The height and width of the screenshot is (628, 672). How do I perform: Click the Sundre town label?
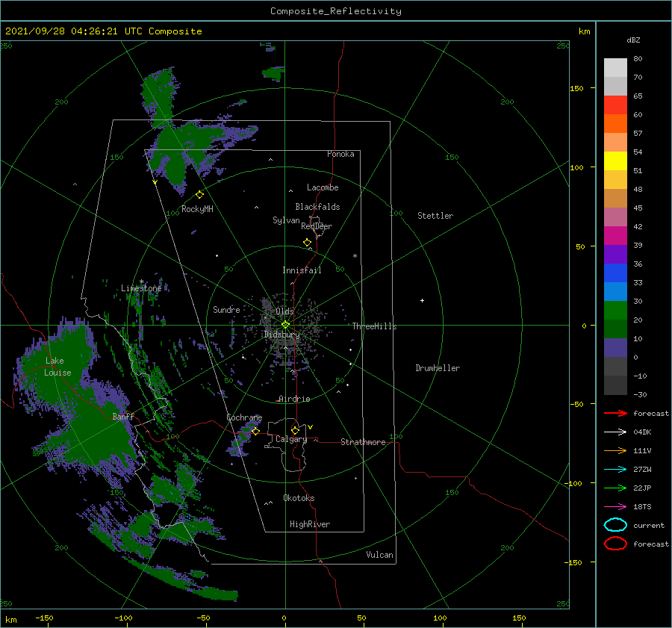pos(226,309)
